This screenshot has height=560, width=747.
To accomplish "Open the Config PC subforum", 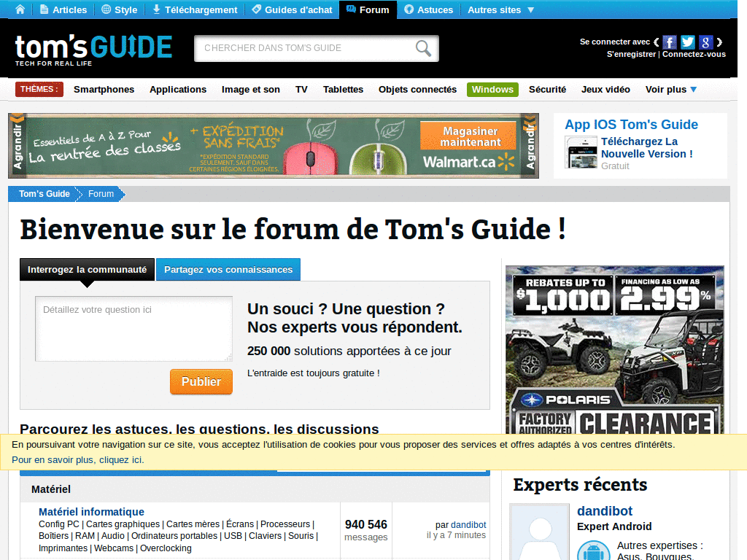I will (59, 524).
